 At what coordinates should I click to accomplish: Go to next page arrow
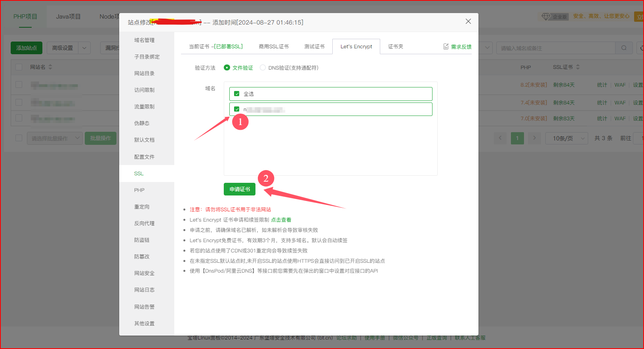click(x=534, y=138)
